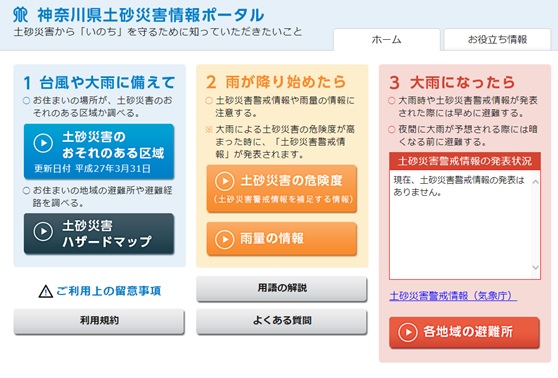The image size is (558, 378).
Task: Open the 用語の解説 button
Action: (x=282, y=288)
